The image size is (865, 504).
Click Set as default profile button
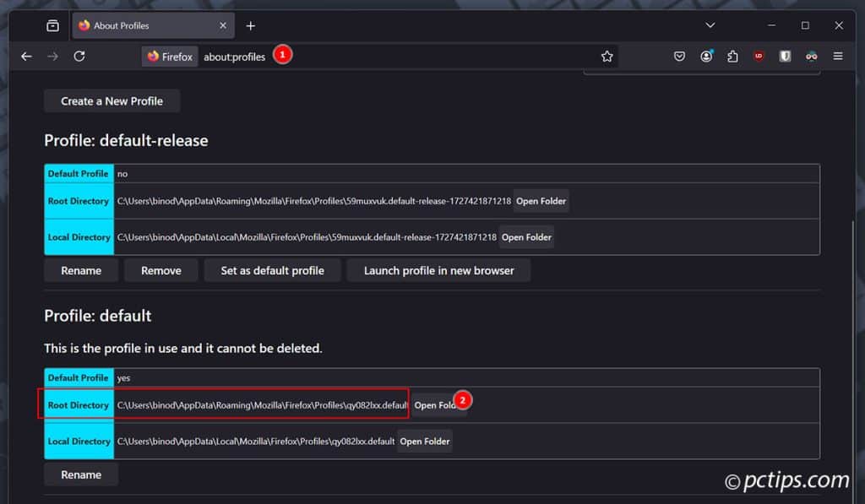pos(272,271)
